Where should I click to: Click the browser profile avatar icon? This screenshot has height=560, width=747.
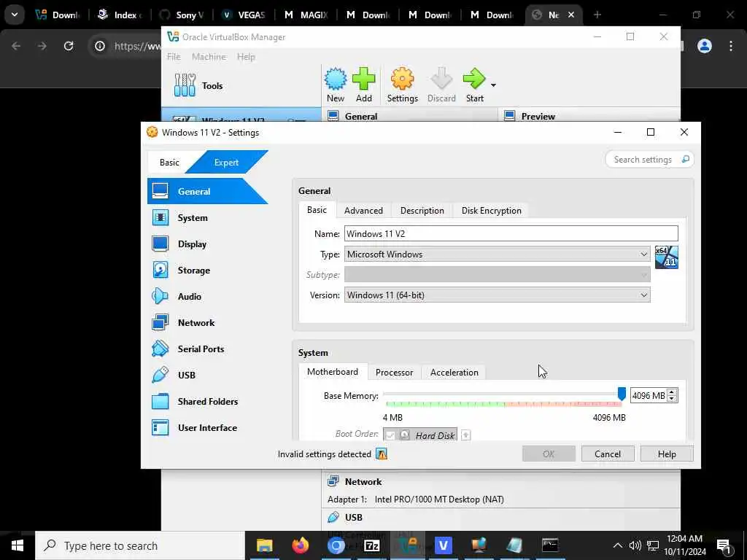[x=705, y=46]
